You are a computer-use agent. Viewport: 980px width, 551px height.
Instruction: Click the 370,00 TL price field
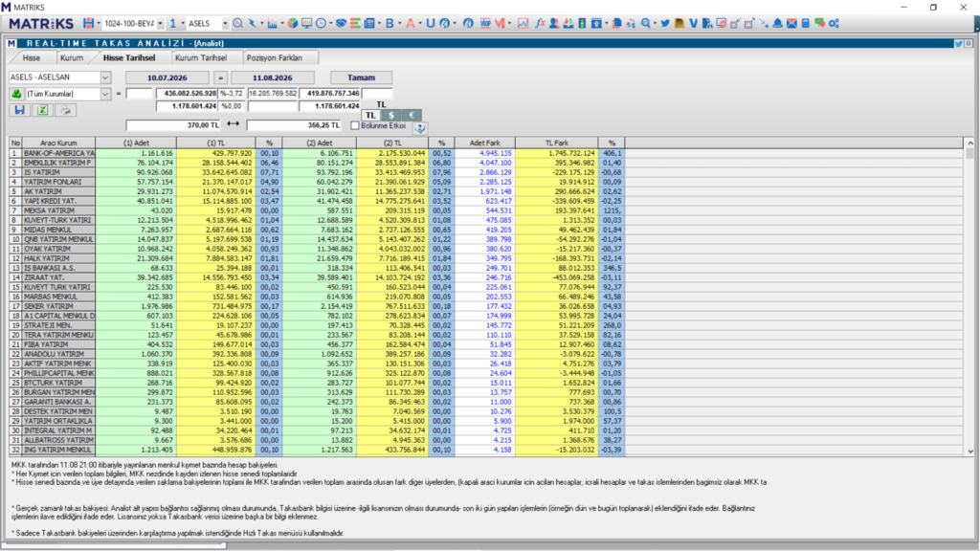173,125
